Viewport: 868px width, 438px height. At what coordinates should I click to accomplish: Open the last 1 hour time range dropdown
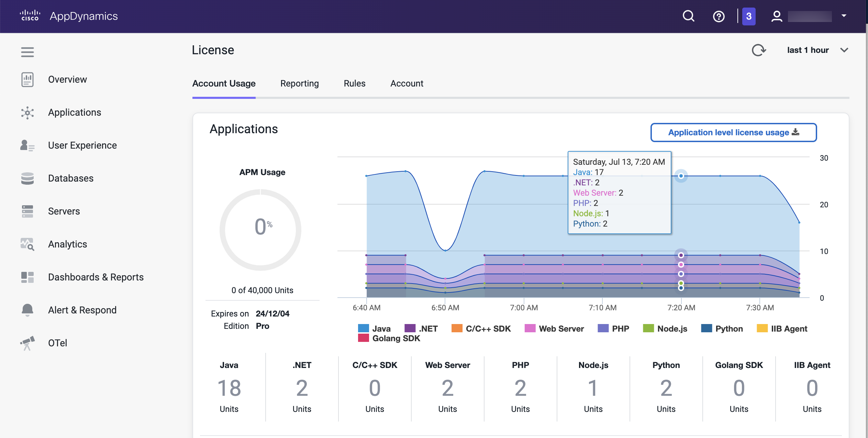pyautogui.click(x=817, y=50)
